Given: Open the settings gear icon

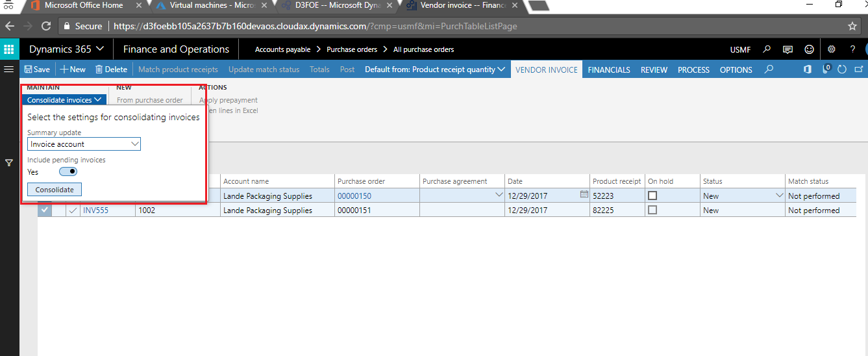Looking at the screenshot, I should (832, 49).
